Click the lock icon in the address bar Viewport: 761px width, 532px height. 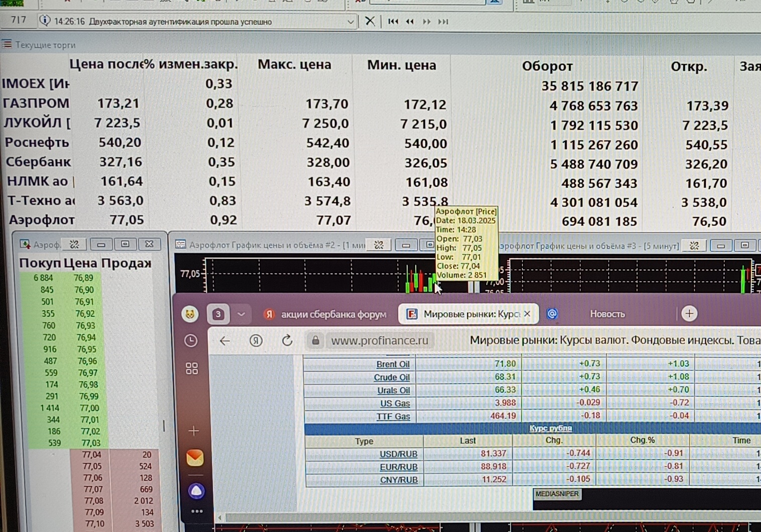pyautogui.click(x=315, y=341)
